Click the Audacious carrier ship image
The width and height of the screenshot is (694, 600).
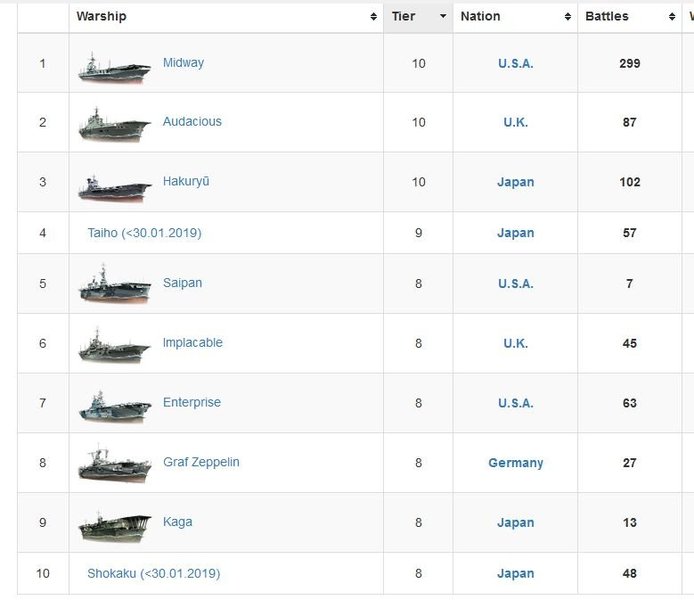tap(114, 124)
